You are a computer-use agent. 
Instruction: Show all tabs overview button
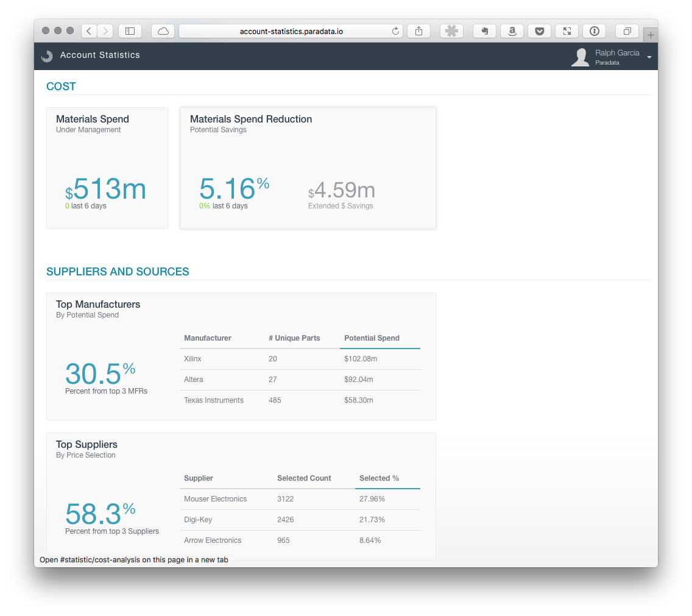[627, 31]
